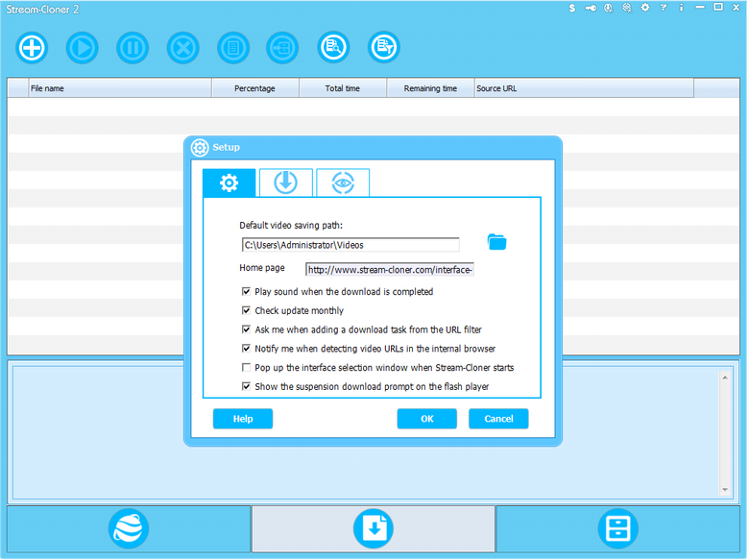Click the Delete task X icon
749x560 pixels.
[182, 47]
